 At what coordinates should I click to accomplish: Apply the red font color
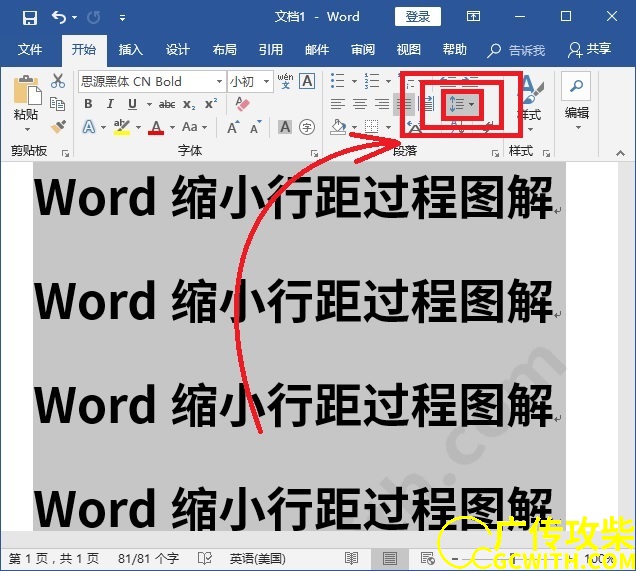click(x=156, y=127)
